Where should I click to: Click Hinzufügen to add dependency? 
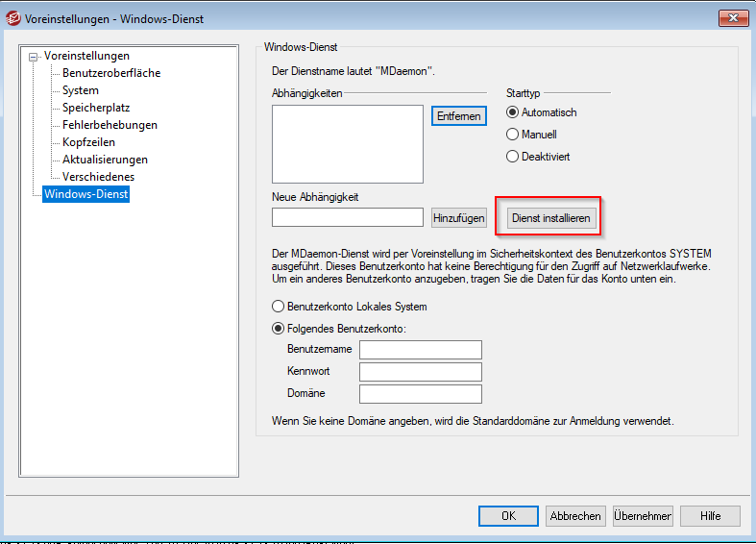click(458, 218)
